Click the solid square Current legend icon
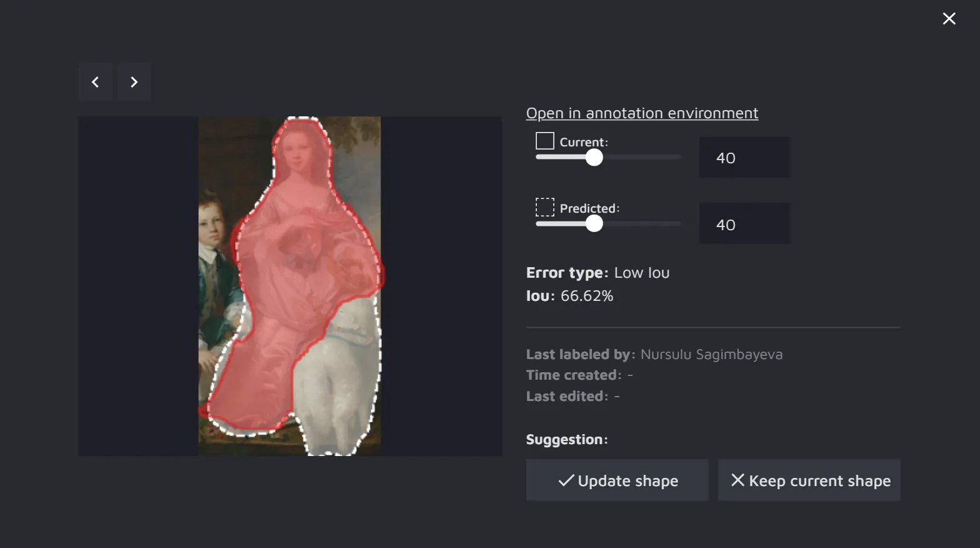 (545, 141)
